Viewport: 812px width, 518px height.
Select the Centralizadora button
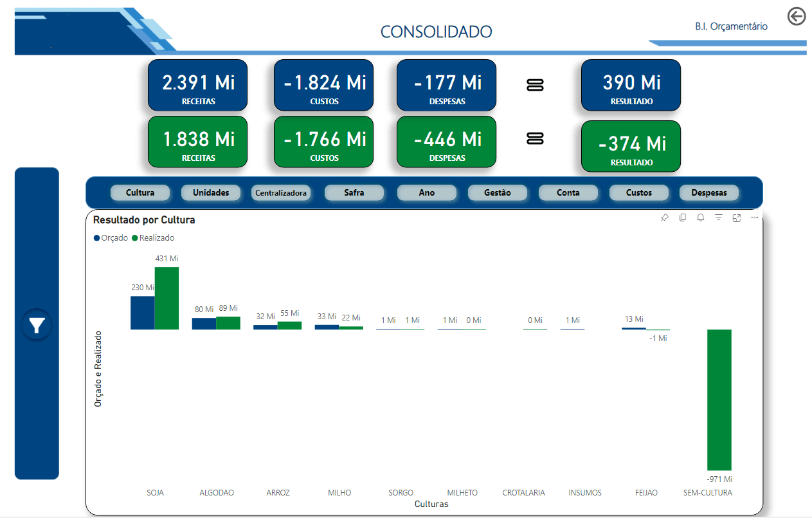pyautogui.click(x=281, y=192)
